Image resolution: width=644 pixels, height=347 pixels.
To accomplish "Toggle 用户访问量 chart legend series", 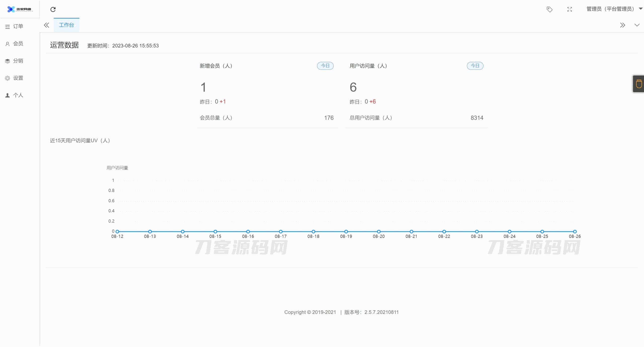I will pyautogui.click(x=117, y=168).
